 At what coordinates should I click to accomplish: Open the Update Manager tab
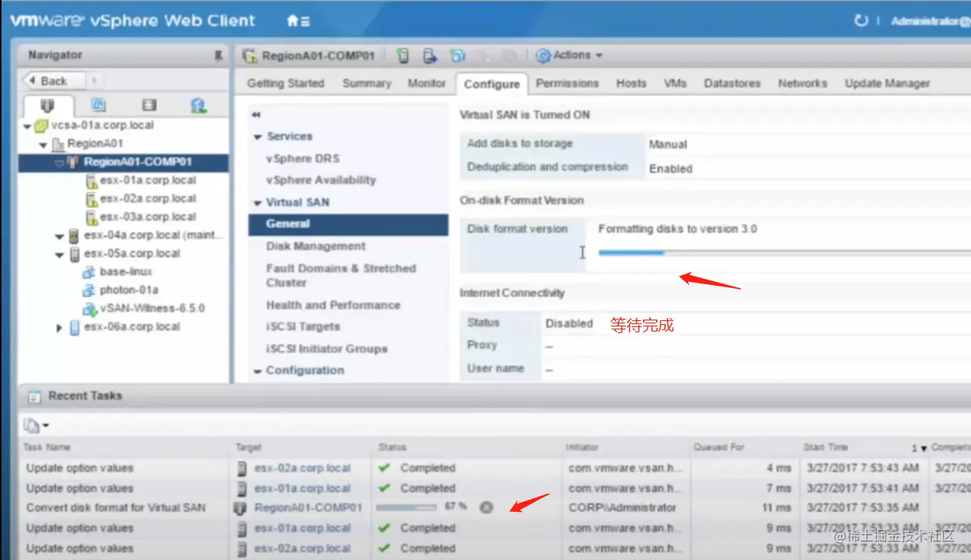(887, 84)
